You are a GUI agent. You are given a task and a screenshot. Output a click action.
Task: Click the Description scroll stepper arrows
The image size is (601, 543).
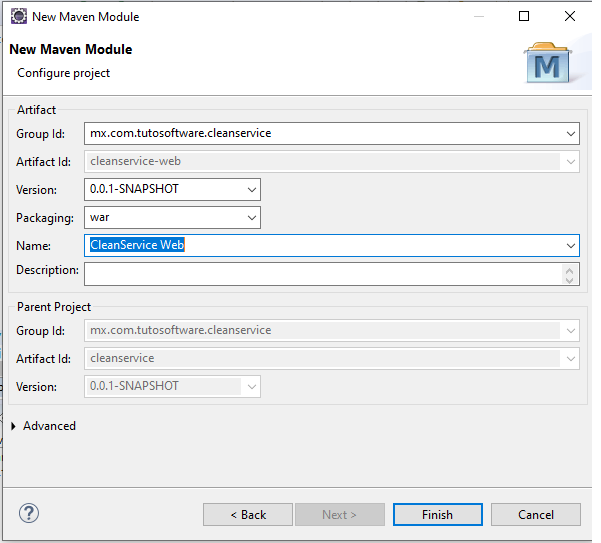click(570, 273)
